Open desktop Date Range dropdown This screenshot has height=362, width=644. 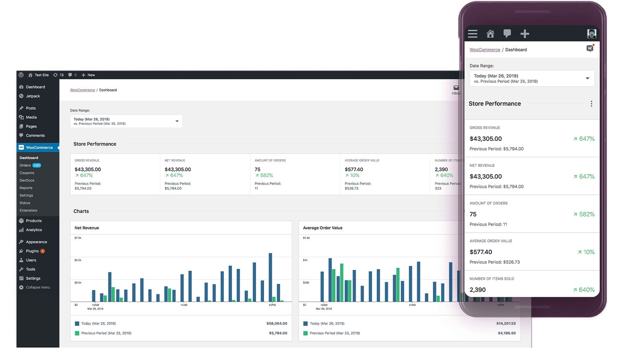point(126,121)
